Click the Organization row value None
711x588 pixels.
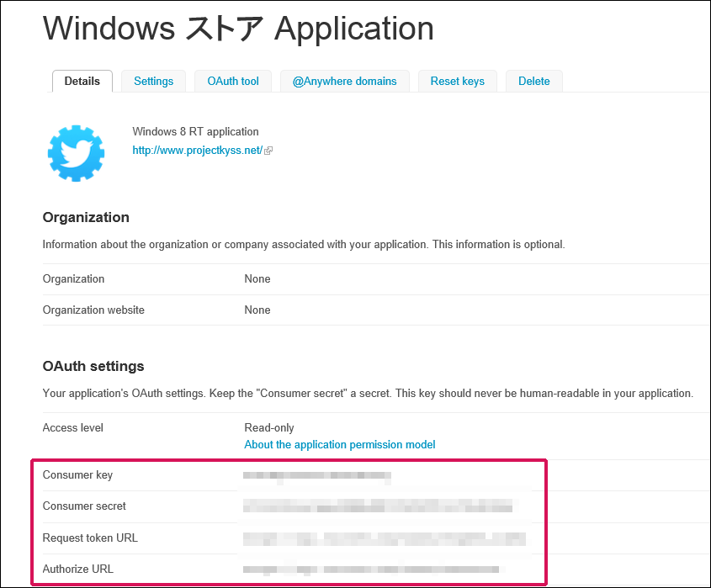(257, 278)
